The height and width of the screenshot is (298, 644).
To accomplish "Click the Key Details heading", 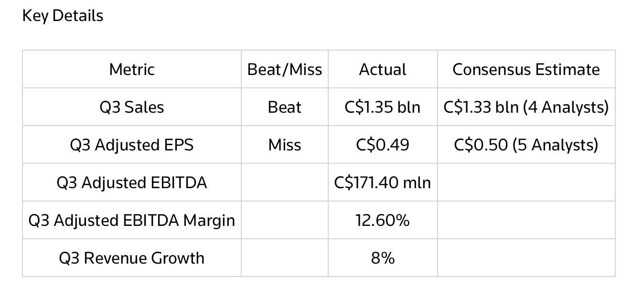I will pos(63,16).
